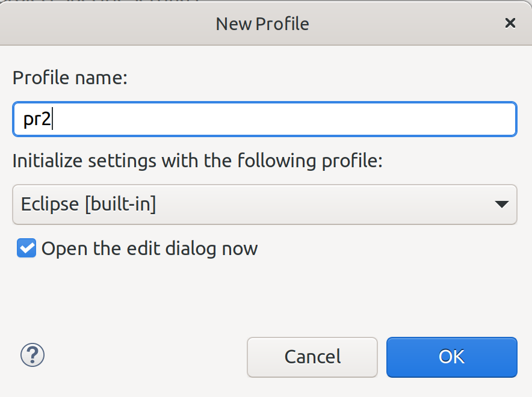Open help via the question mark icon
The image size is (532, 397).
pos(32,355)
